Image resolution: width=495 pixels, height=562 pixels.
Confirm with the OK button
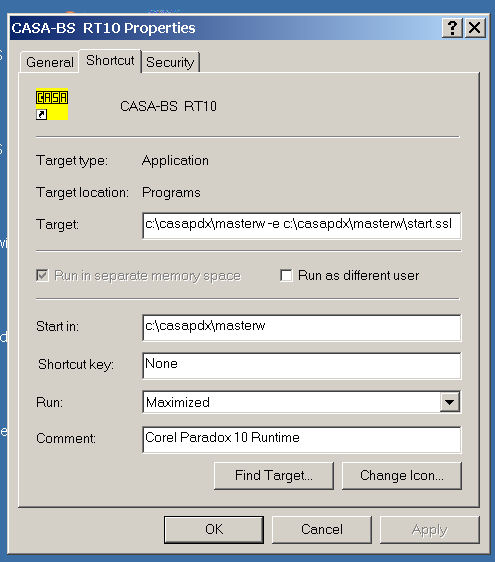pos(214,529)
